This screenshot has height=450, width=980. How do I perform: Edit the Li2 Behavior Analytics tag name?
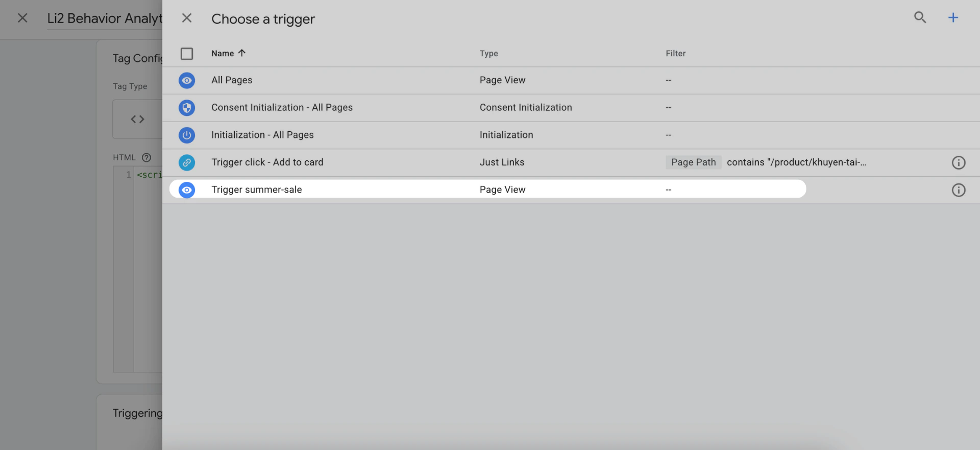[x=105, y=18]
